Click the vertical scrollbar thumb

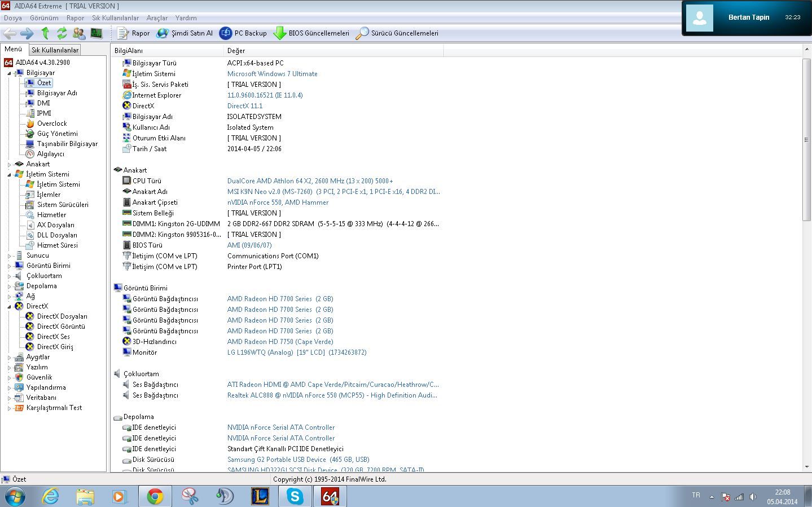[806, 139]
